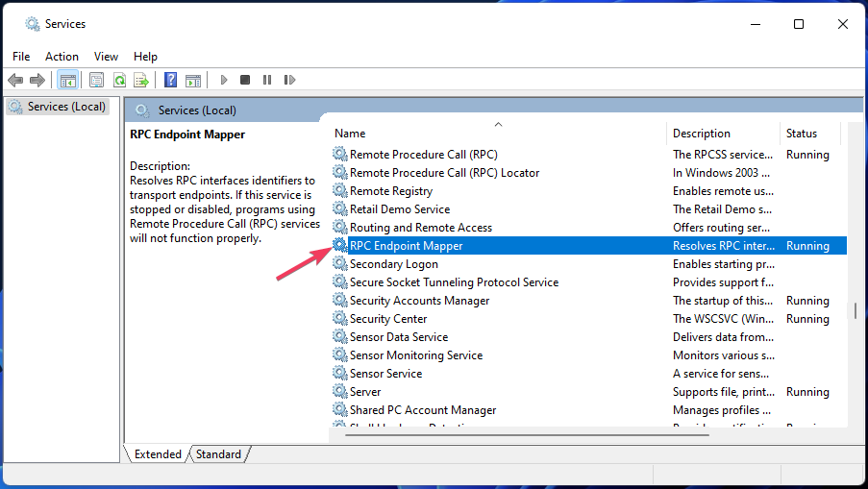Click the gear icon of Sensor Service
The height and width of the screenshot is (489, 868).
point(340,373)
